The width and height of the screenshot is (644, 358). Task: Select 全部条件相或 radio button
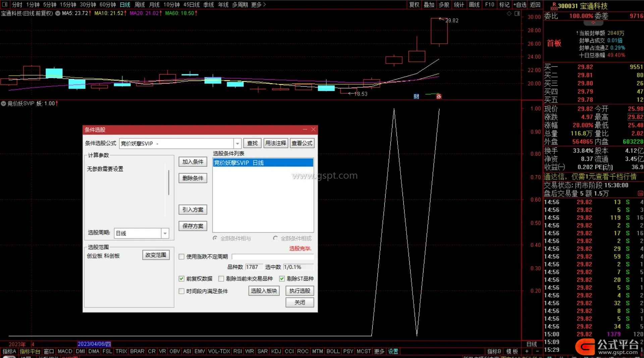tap(275, 238)
